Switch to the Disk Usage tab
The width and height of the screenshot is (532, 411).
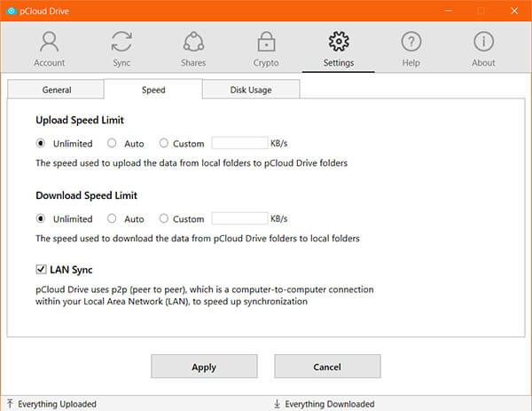(x=251, y=90)
